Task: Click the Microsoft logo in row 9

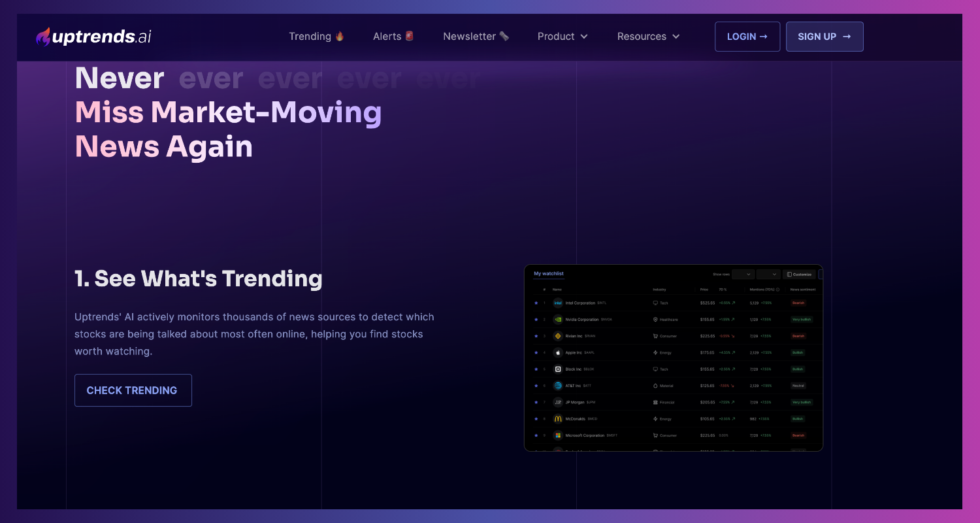Action: click(558, 435)
